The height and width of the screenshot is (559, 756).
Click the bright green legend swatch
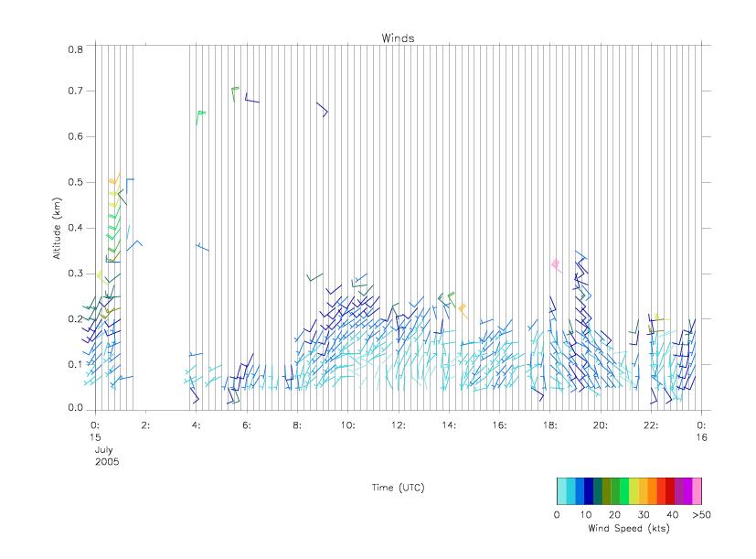click(x=624, y=491)
